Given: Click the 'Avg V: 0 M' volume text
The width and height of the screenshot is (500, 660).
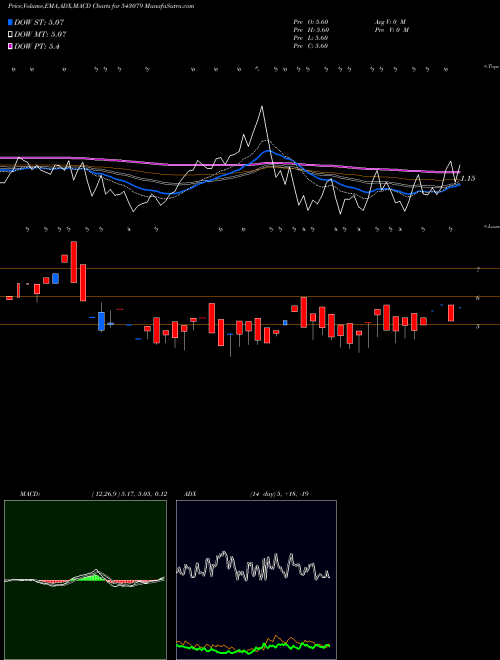Looking at the screenshot, I should pos(389,22).
